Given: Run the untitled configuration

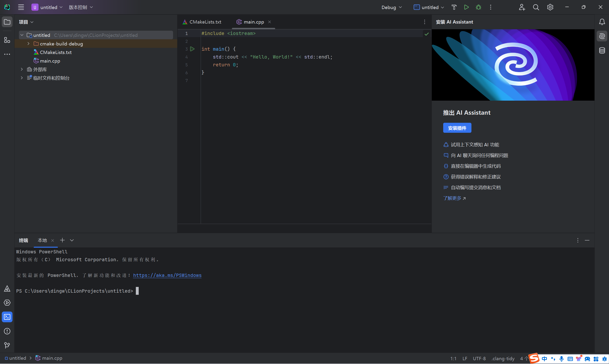Looking at the screenshot, I should pyautogui.click(x=466, y=7).
